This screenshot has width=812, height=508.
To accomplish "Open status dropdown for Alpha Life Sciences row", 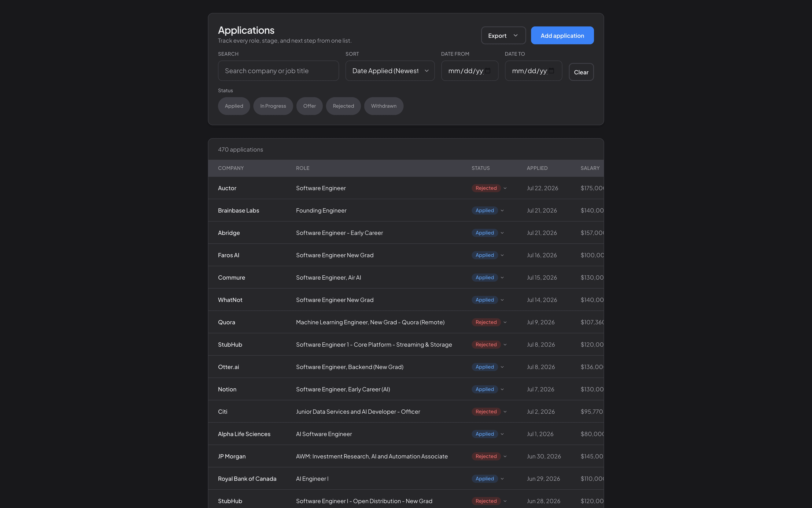I will point(488,434).
